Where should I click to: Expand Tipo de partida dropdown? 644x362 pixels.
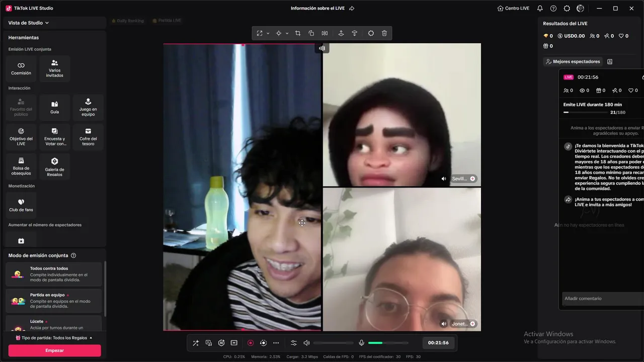(54, 338)
